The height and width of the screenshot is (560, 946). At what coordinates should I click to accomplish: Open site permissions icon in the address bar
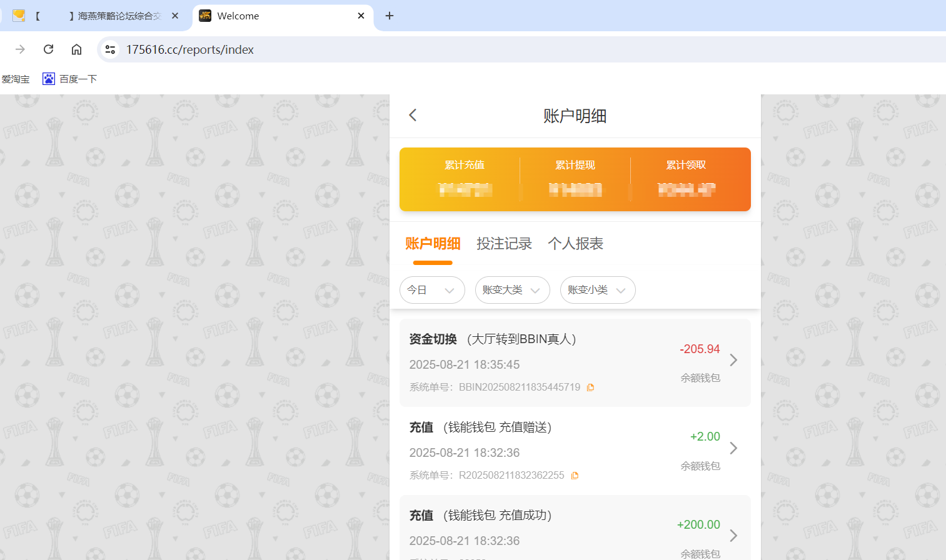pyautogui.click(x=109, y=49)
